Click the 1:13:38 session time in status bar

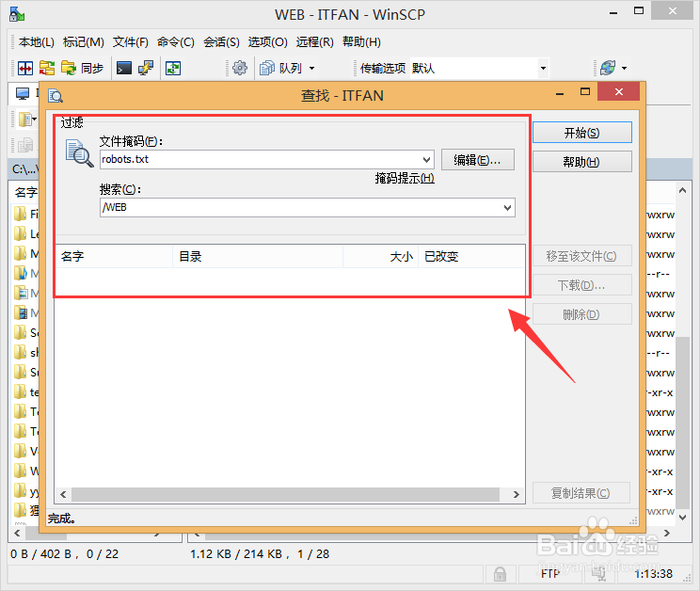[x=653, y=574]
